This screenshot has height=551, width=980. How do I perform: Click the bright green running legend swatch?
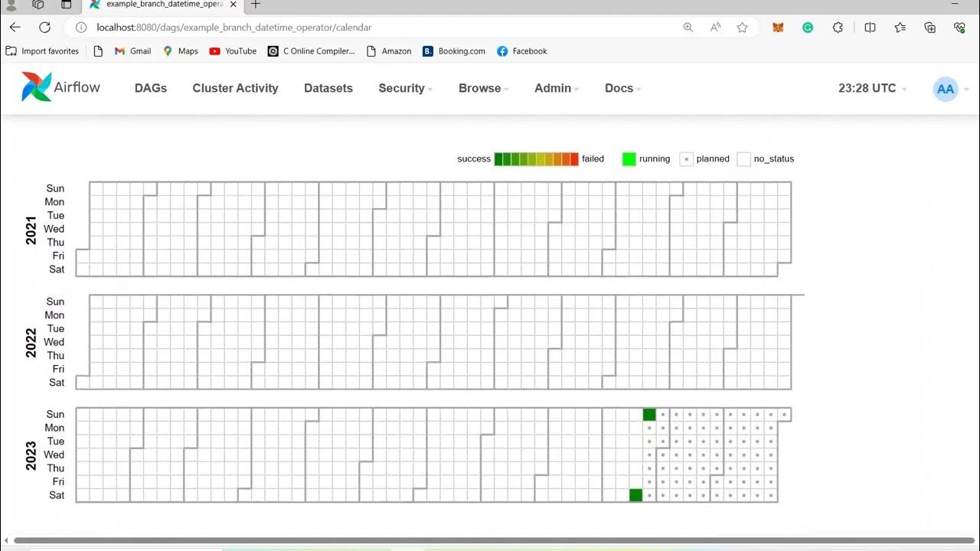pos(629,159)
